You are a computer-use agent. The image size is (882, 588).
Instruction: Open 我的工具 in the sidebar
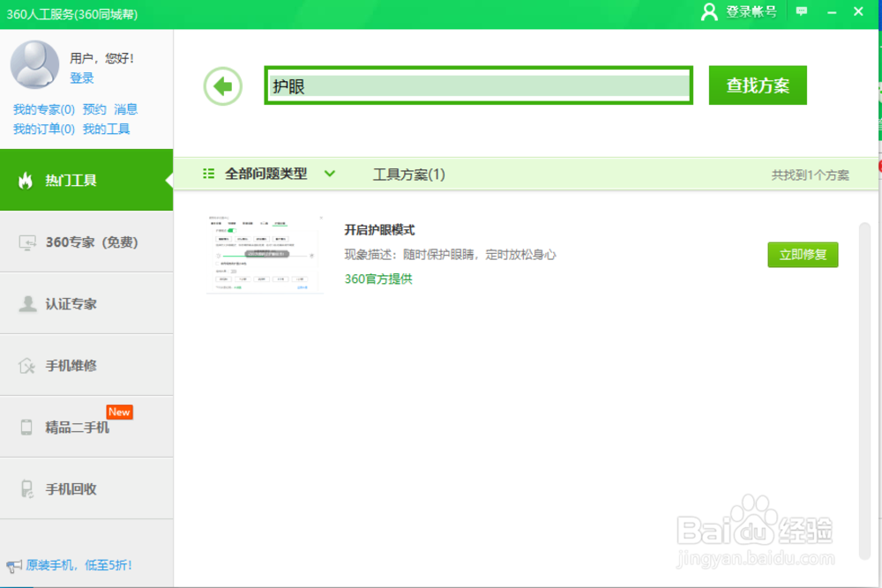(x=108, y=129)
